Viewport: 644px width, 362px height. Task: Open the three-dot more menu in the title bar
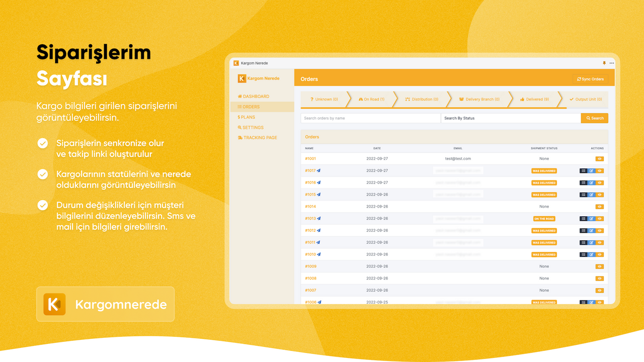[x=612, y=63]
